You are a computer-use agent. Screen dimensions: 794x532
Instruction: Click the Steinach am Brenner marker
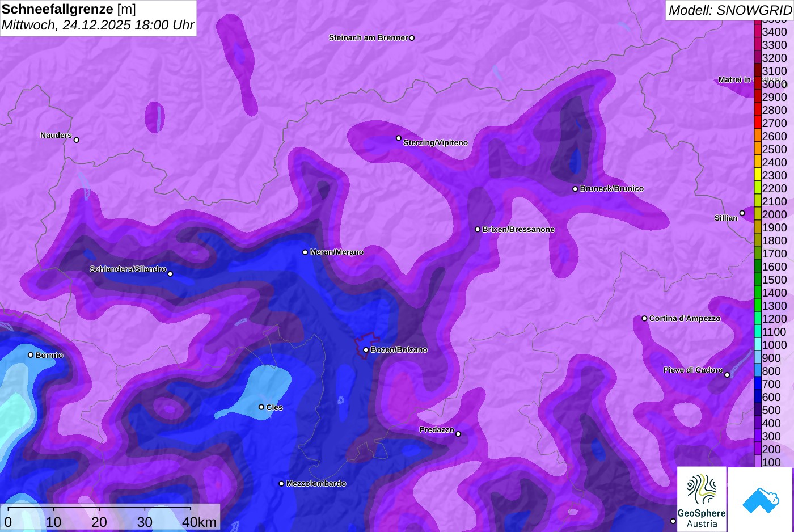point(412,38)
